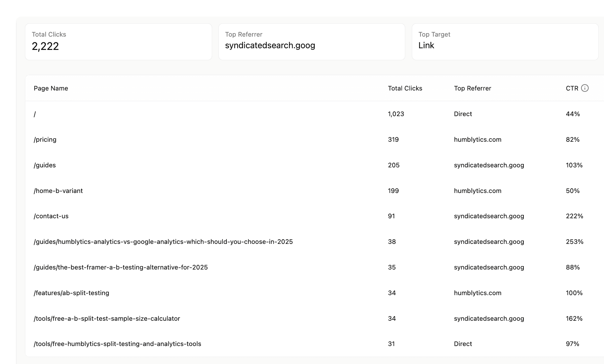This screenshot has width=604, height=364.
Task: Click the Direct referrer in the "/" row
Action: [463, 114]
